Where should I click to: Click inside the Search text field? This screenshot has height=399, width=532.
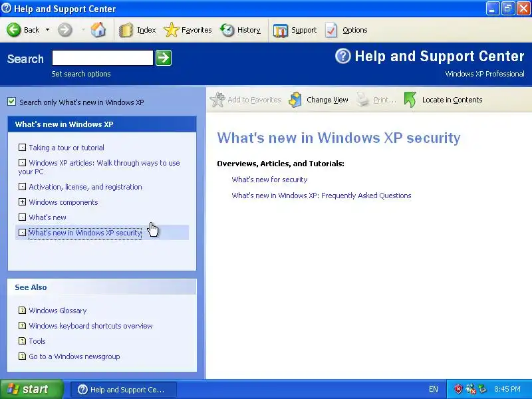click(x=102, y=58)
